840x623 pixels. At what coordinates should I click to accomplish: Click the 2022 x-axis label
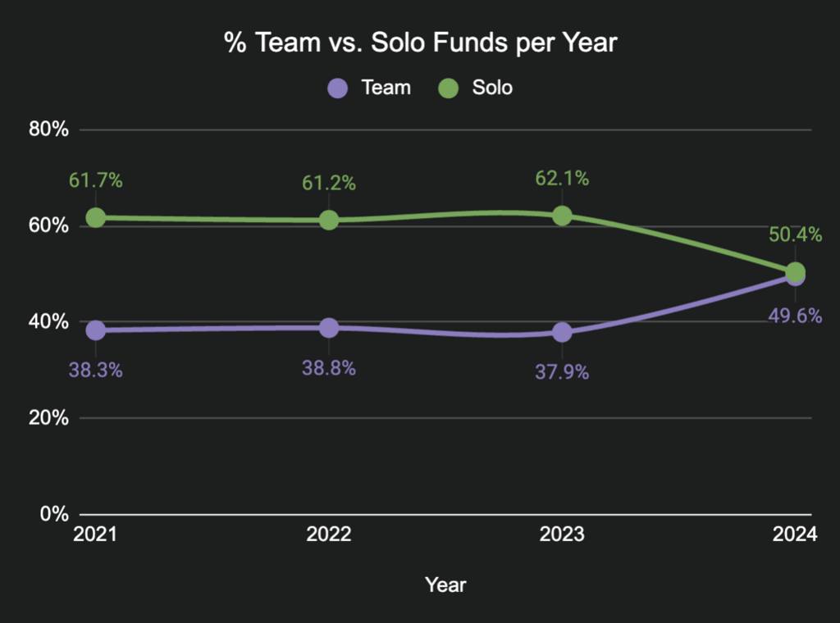click(x=329, y=535)
